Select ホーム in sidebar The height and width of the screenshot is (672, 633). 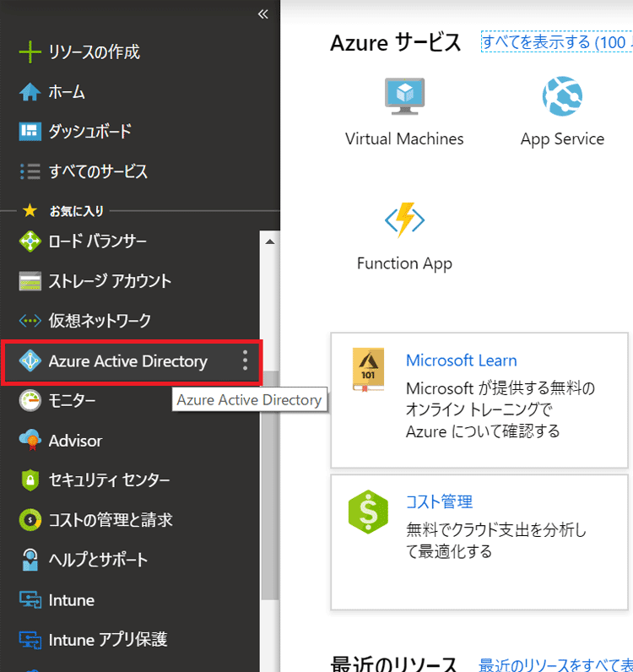click(67, 92)
